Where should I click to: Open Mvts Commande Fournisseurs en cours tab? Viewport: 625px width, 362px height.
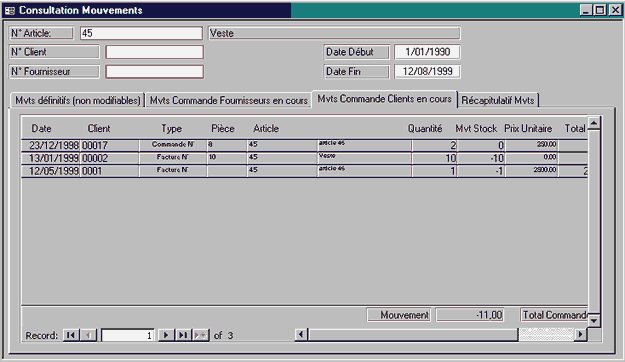pyautogui.click(x=228, y=100)
